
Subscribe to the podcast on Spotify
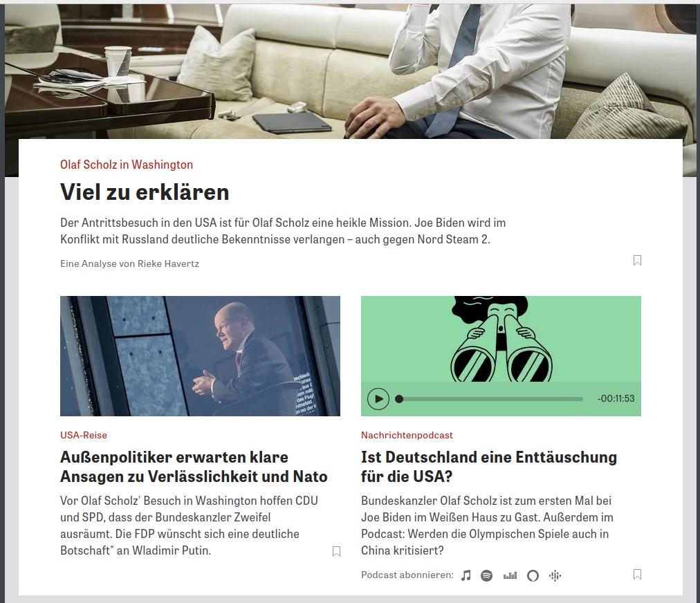486,575
